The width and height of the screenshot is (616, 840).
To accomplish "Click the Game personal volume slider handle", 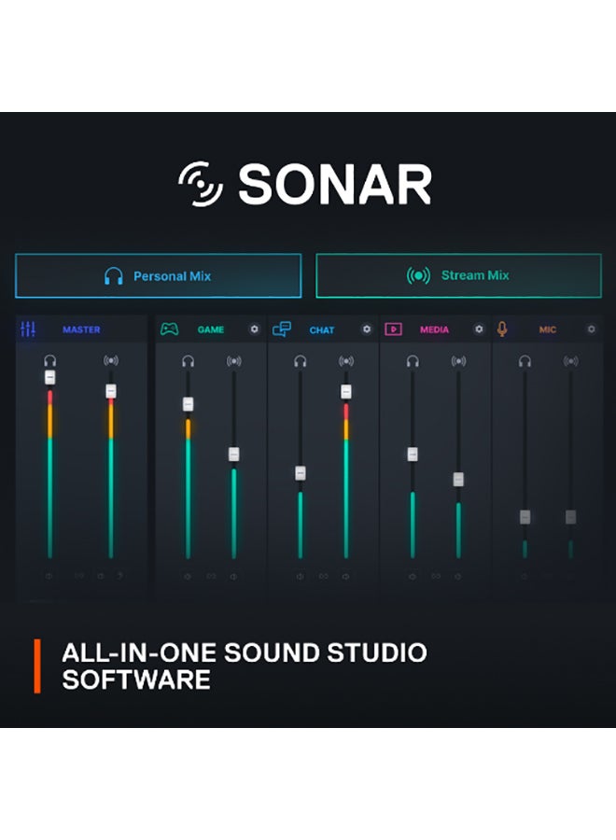I will pyautogui.click(x=188, y=404).
